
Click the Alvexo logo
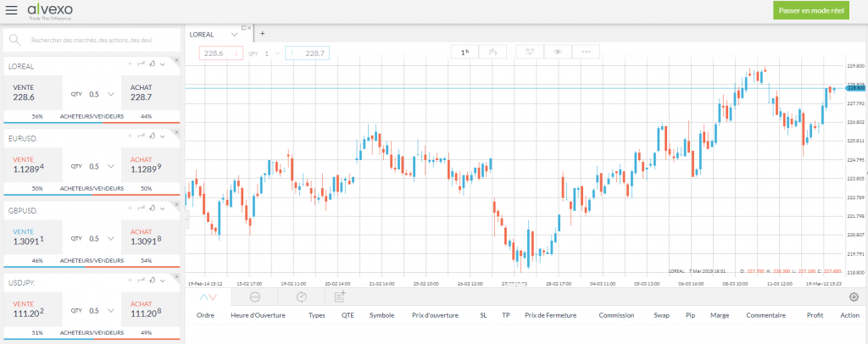[50, 11]
